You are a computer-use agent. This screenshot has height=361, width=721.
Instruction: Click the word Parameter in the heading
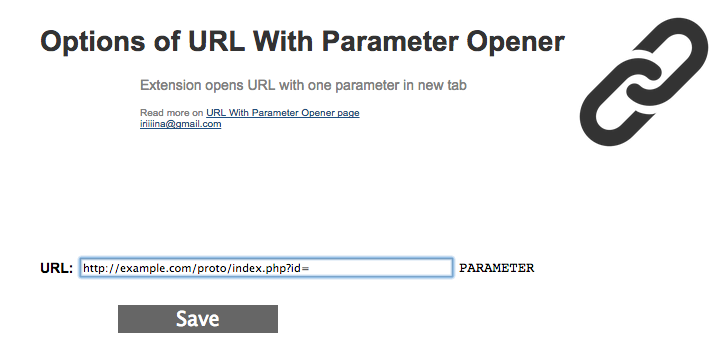(x=390, y=41)
